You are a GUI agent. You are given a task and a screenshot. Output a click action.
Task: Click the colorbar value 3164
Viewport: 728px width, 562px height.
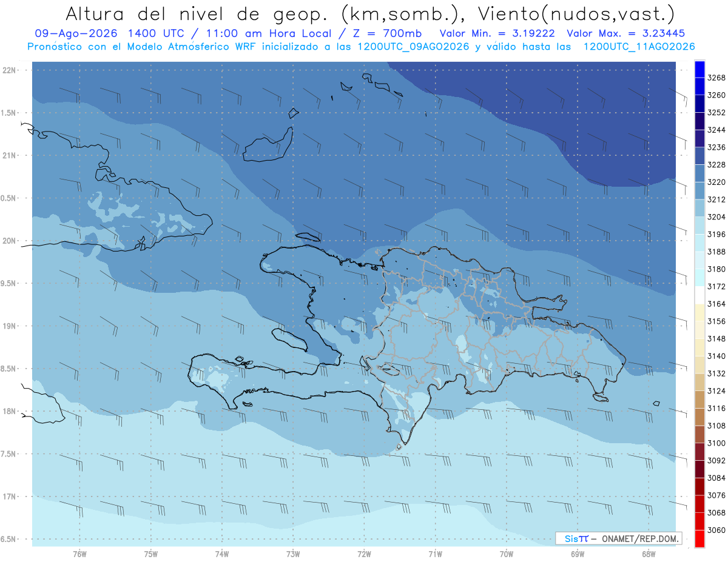coord(716,304)
